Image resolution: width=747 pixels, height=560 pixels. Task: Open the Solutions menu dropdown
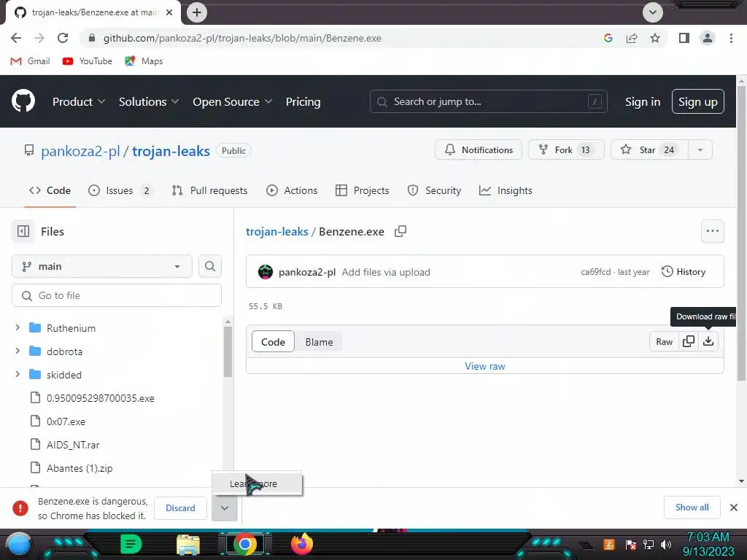[149, 102]
